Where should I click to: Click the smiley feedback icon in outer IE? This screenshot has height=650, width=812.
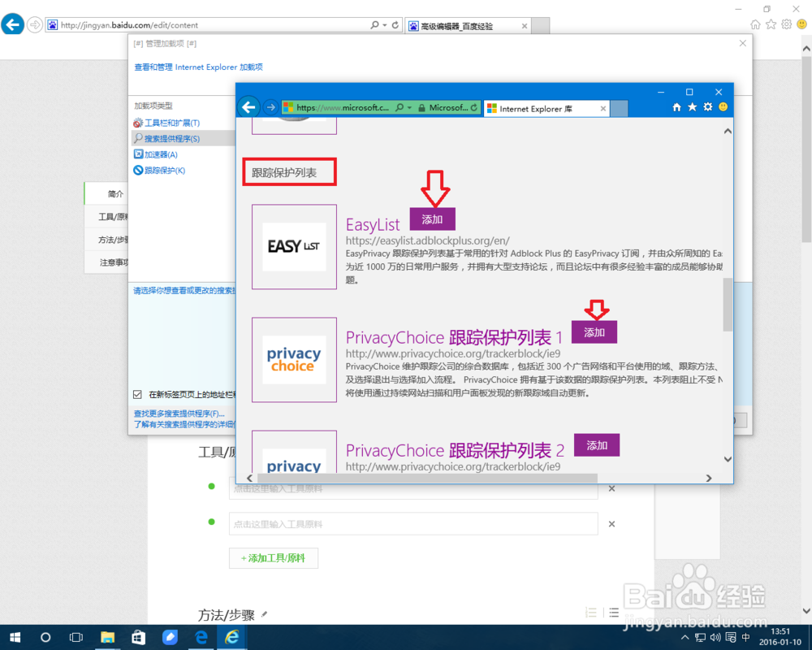(802, 24)
